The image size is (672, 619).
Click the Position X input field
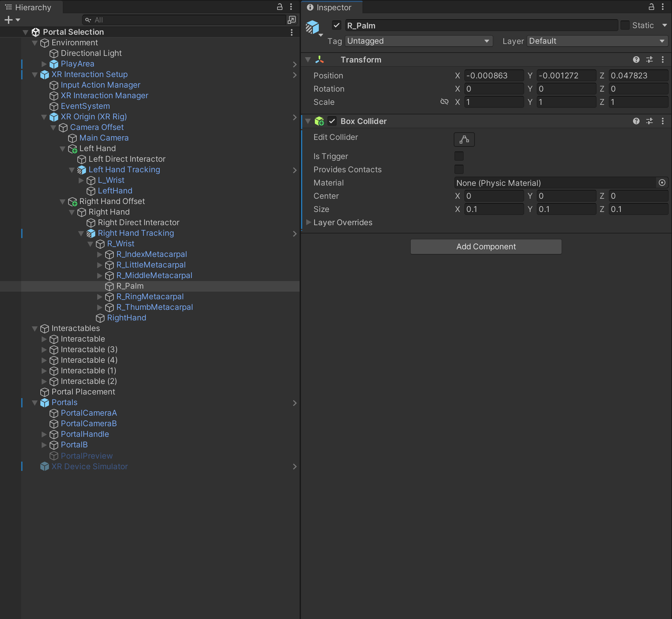[493, 76]
